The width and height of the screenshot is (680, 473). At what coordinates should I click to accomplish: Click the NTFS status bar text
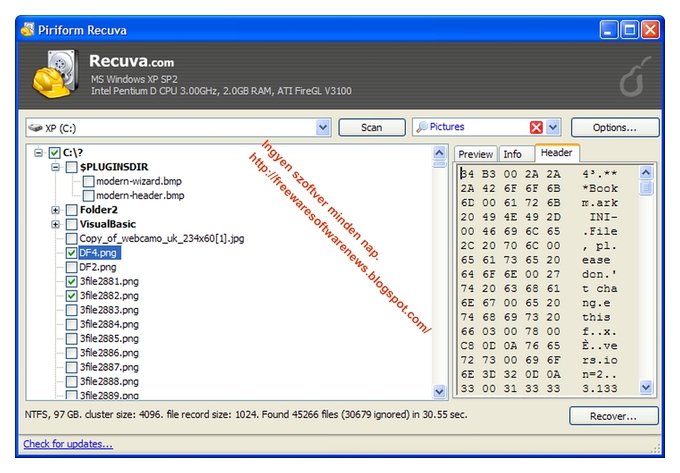point(246,414)
